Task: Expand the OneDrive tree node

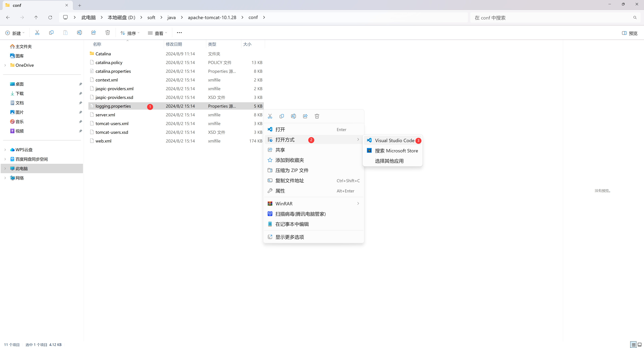Action: (5, 65)
